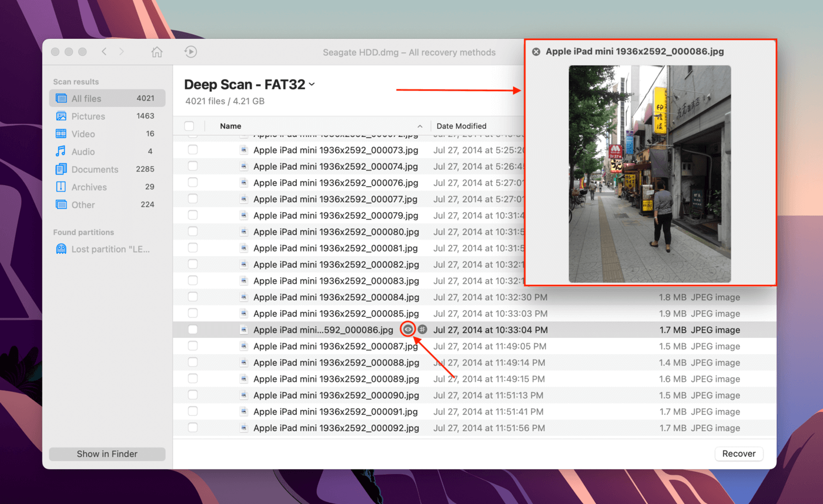Select file Apple iPad mini 1936x2592_000081.jpg
Image resolution: width=823 pixels, height=504 pixels.
coord(336,248)
